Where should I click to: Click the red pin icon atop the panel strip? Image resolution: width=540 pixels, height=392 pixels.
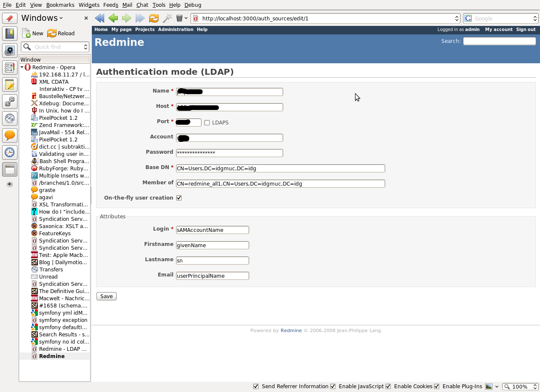tap(10, 18)
